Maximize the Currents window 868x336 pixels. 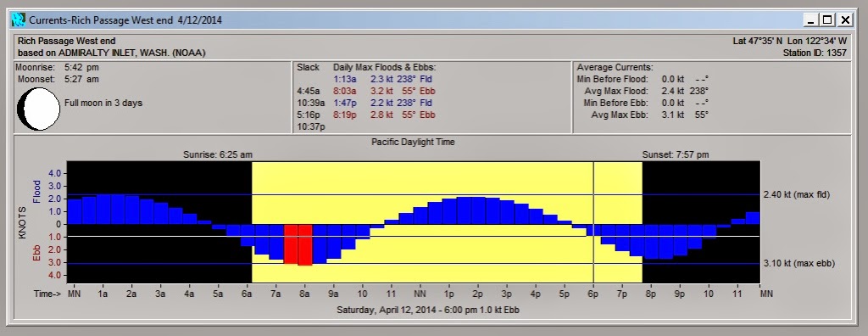[827, 20]
